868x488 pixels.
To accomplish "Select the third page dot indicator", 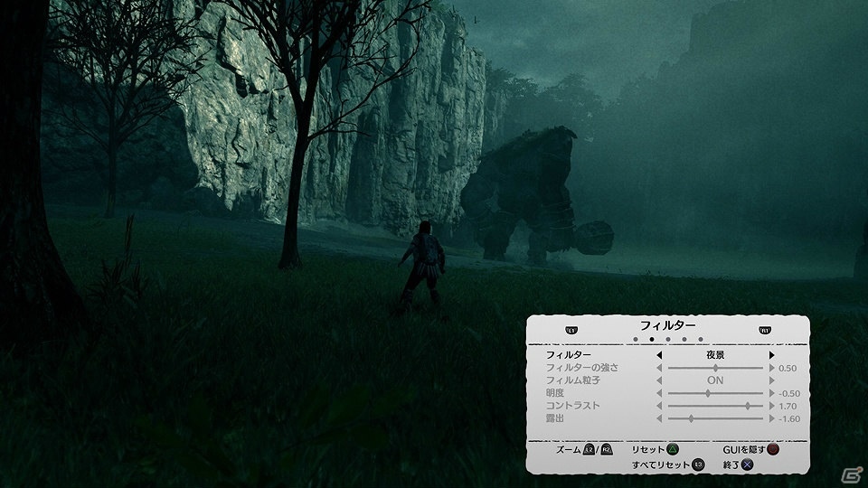I will coord(668,339).
